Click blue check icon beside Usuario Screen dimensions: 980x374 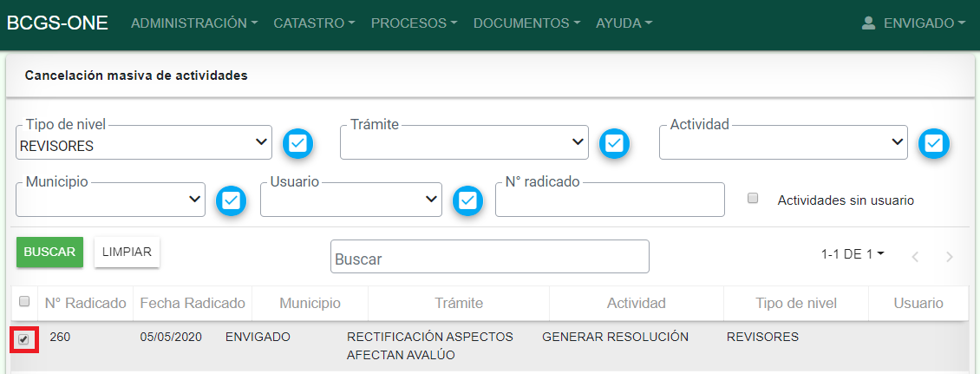pos(467,200)
